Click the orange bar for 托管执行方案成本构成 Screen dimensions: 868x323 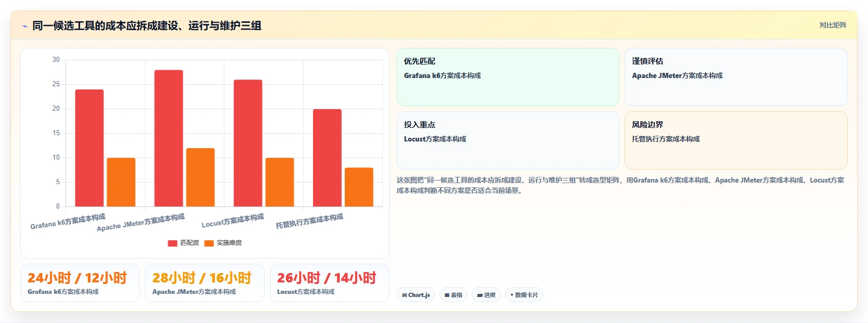[x=359, y=187]
